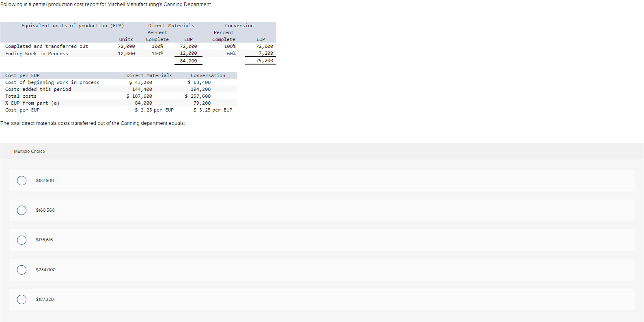Image resolution: width=644 pixels, height=322 pixels.
Task: Select the $160,560 radio button
Action: [x=22, y=210]
